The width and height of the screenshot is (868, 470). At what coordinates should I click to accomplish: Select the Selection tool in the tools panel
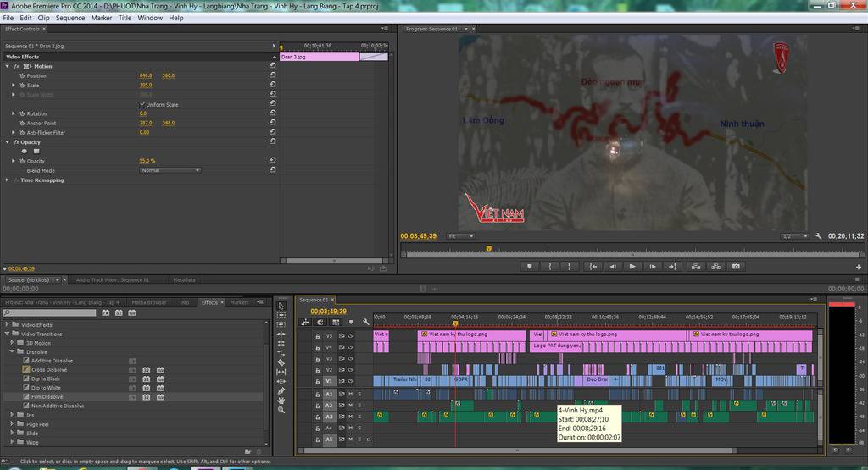[x=281, y=306]
